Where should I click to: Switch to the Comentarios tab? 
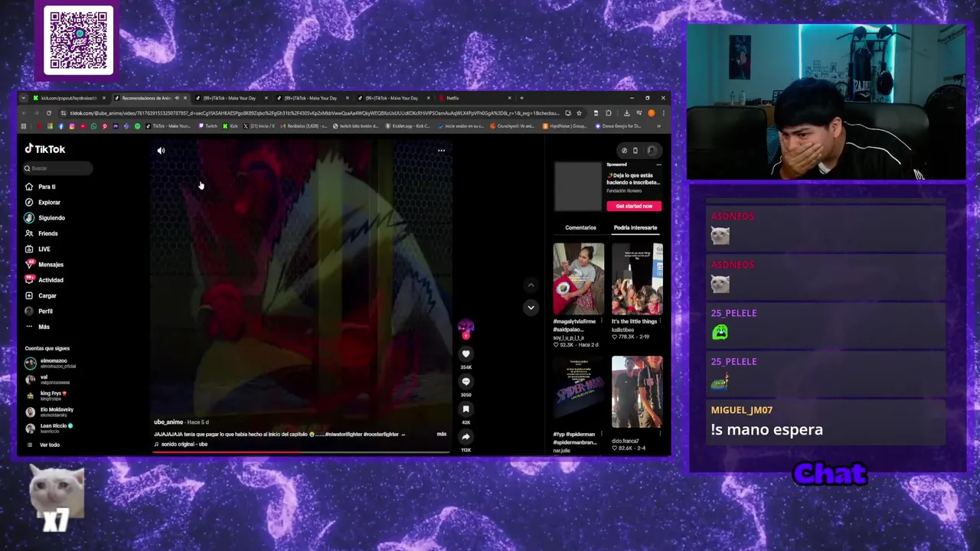(x=580, y=227)
